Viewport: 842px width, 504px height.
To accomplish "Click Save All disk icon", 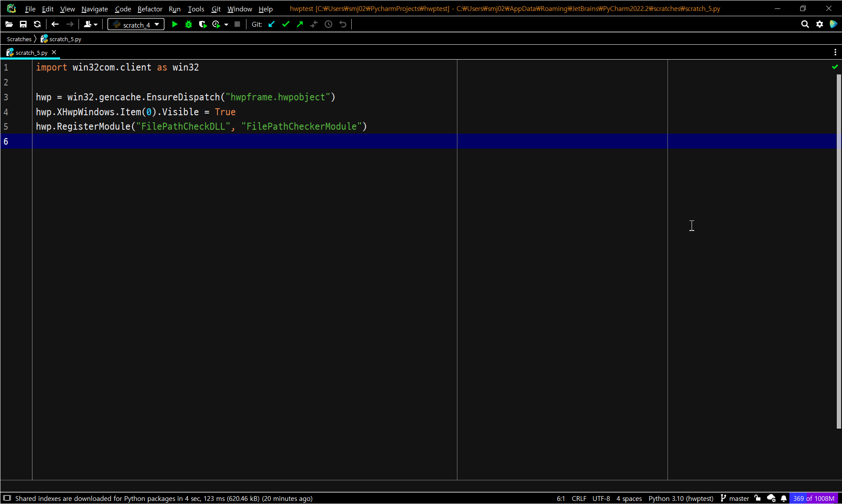I will click(23, 25).
